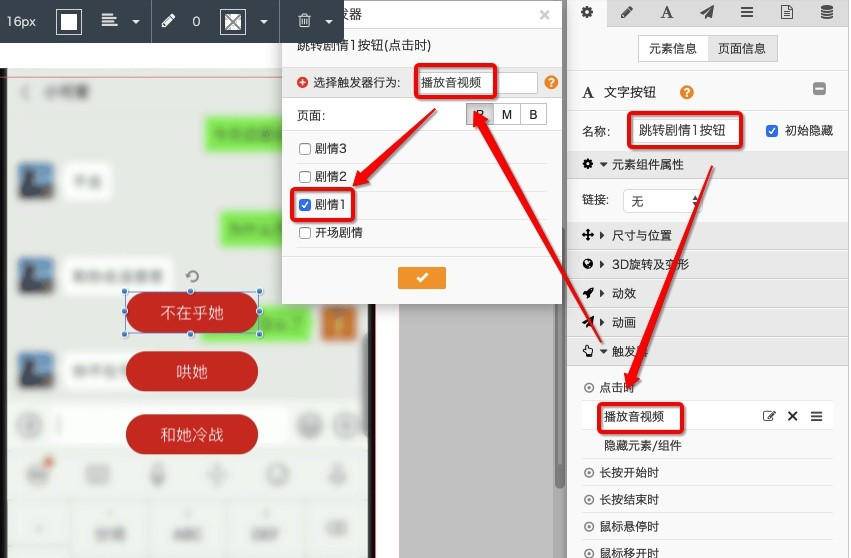
Task: Click the help question mark beside 文字按钮
Action: coord(687,92)
